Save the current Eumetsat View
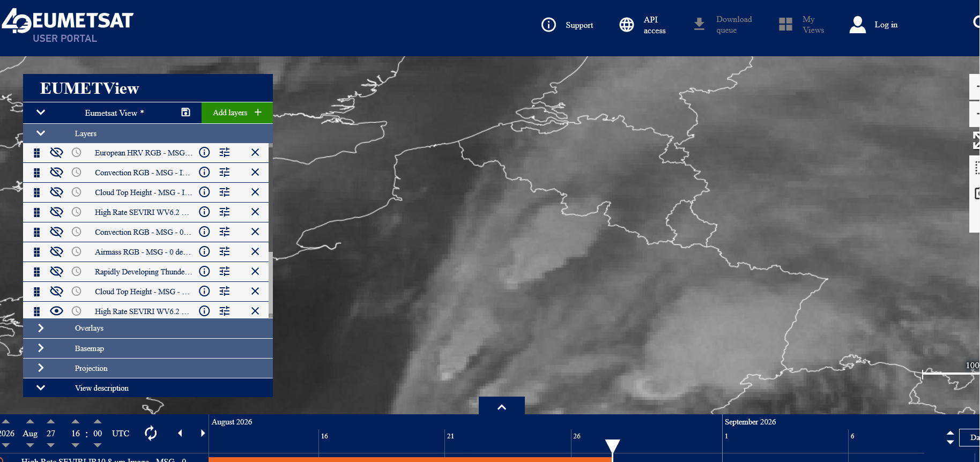The height and width of the screenshot is (462, 980). 185,112
